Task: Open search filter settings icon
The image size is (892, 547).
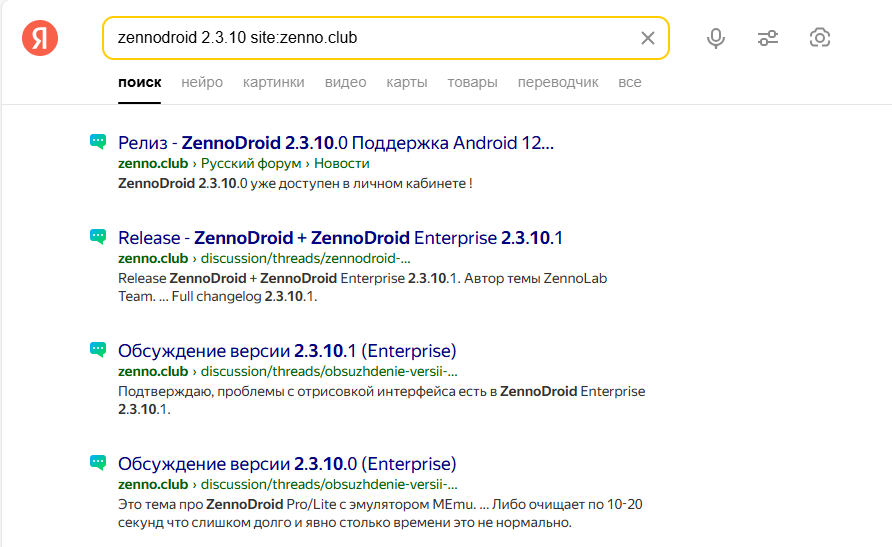Action: click(x=768, y=38)
